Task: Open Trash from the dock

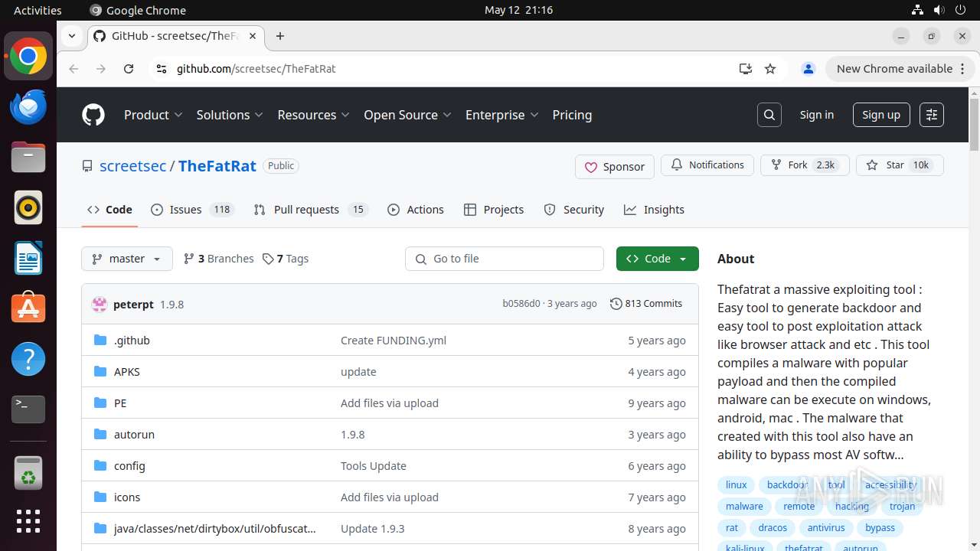Action: click(x=28, y=472)
